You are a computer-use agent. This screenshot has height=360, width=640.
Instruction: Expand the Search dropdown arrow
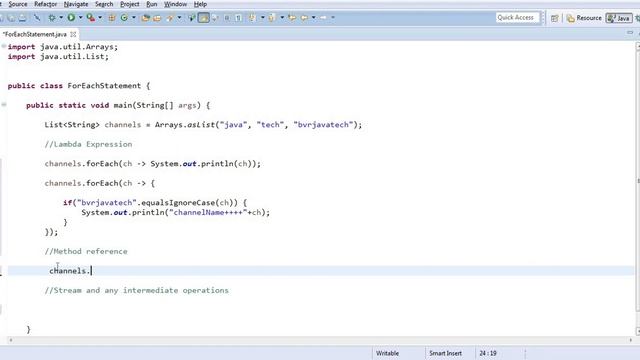coord(179,18)
